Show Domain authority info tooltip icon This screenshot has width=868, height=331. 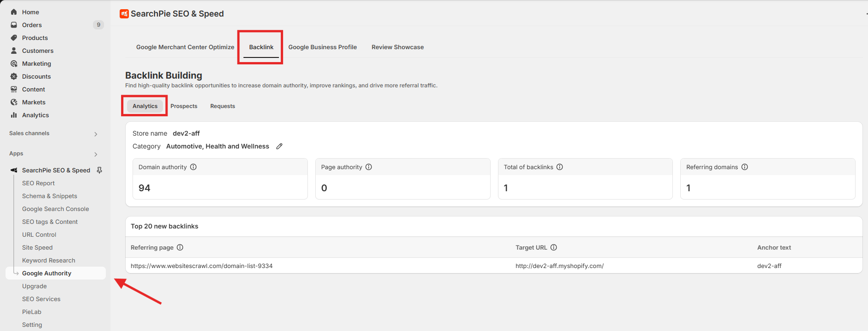coord(193,167)
